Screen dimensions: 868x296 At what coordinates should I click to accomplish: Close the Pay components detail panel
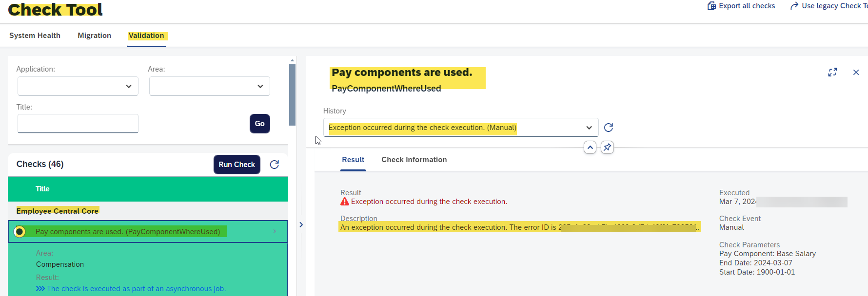(x=856, y=72)
